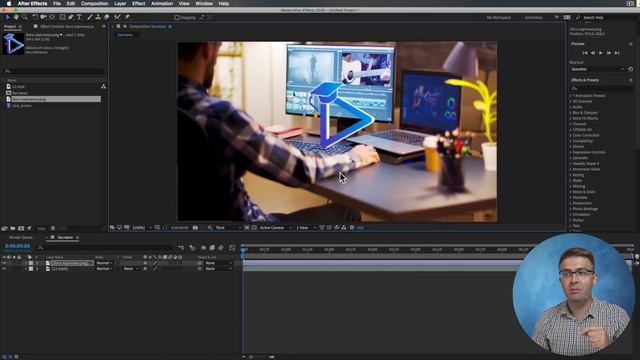Image resolution: width=640 pixels, height=360 pixels.
Task: Hide the top PNG layer with eye toggle
Action: (4, 263)
